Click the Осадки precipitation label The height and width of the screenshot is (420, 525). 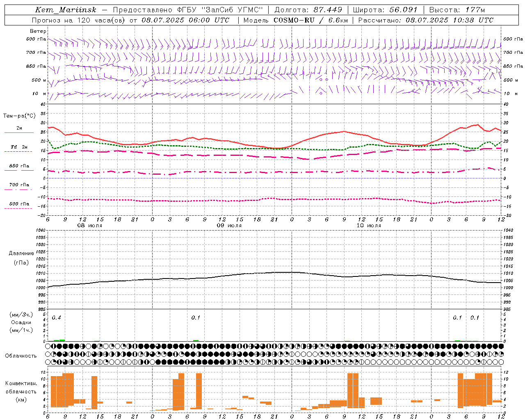point(21,322)
